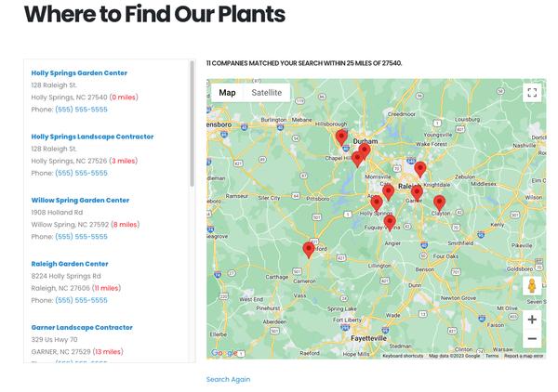Viewport: 558px width, 392px height.
Task: Click the 'Where to Find Our Plants' heading
Action: tap(154, 14)
